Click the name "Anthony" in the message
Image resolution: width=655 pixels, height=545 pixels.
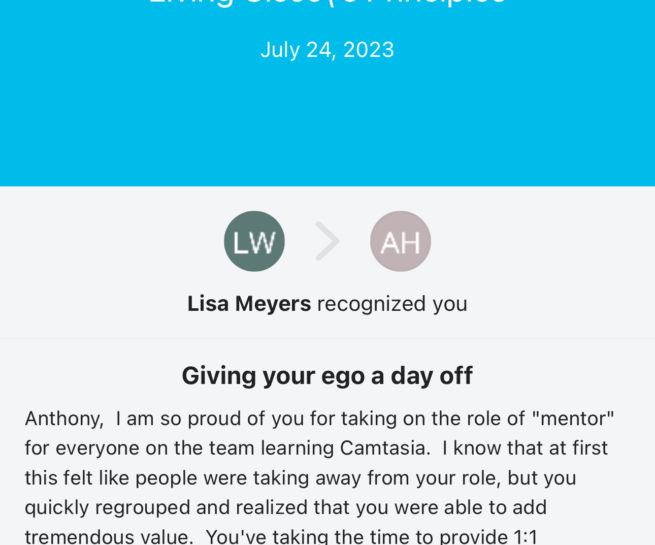click(x=62, y=418)
